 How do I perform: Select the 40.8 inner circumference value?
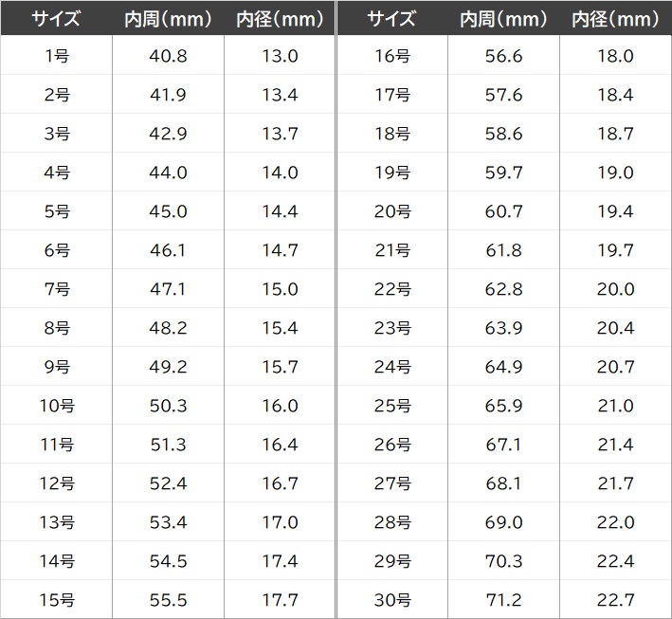pyautogui.click(x=169, y=56)
